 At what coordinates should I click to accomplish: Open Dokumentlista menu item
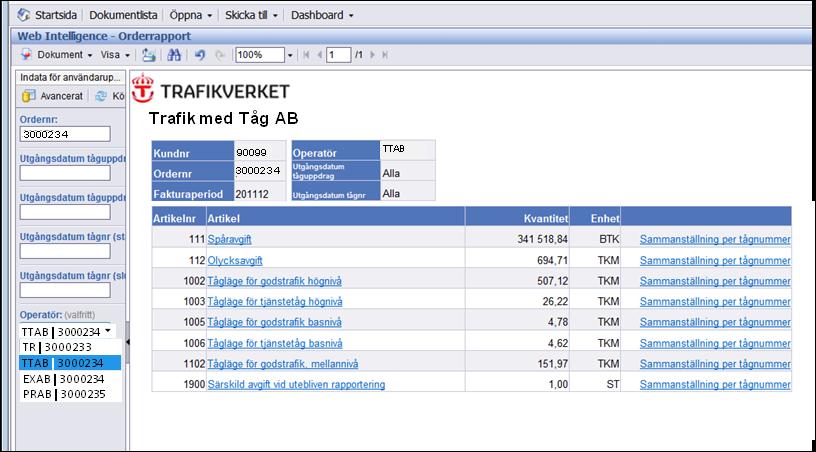coord(123,15)
